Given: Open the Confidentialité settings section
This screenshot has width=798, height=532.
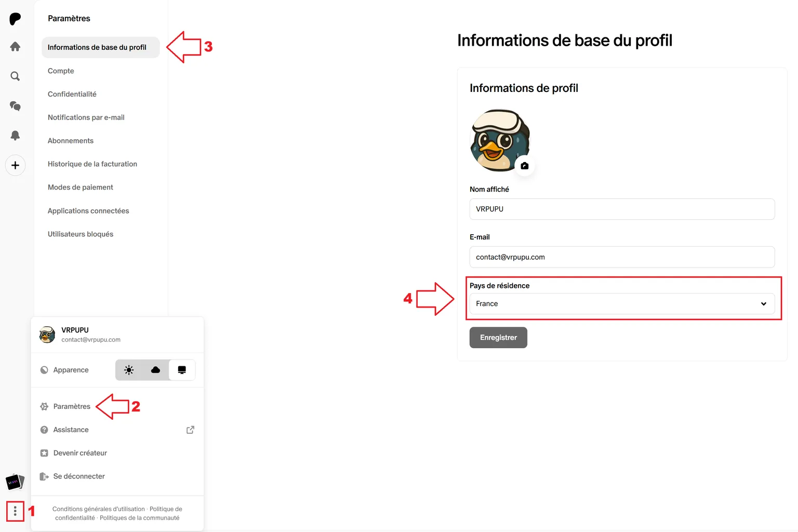Looking at the screenshot, I should pos(72,94).
